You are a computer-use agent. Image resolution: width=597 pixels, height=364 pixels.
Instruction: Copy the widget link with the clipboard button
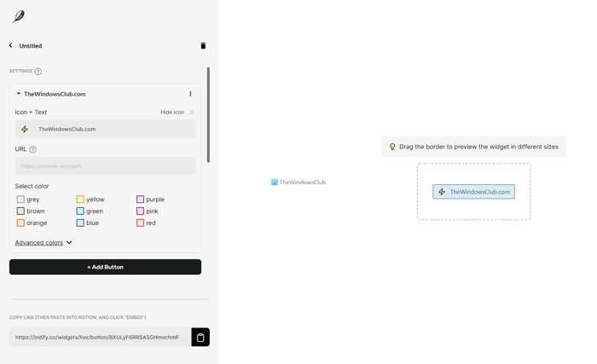pyautogui.click(x=200, y=337)
